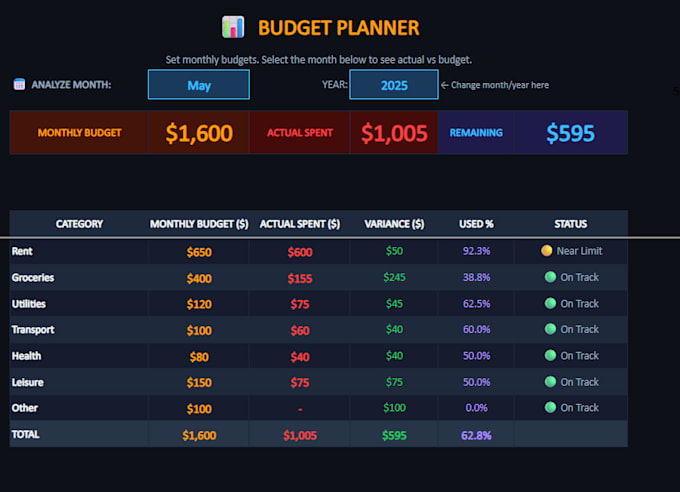Select total monthly budget $1,600 table cell
680x492 pixels.
pyautogui.click(x=199, y=435)
